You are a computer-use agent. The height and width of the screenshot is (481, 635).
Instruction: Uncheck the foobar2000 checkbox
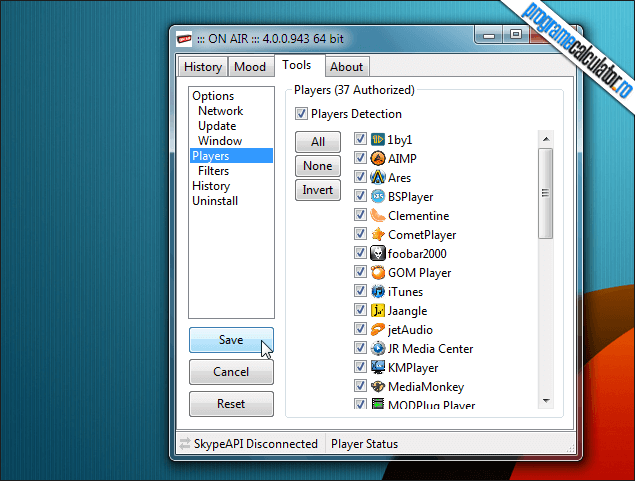(360, 253)
